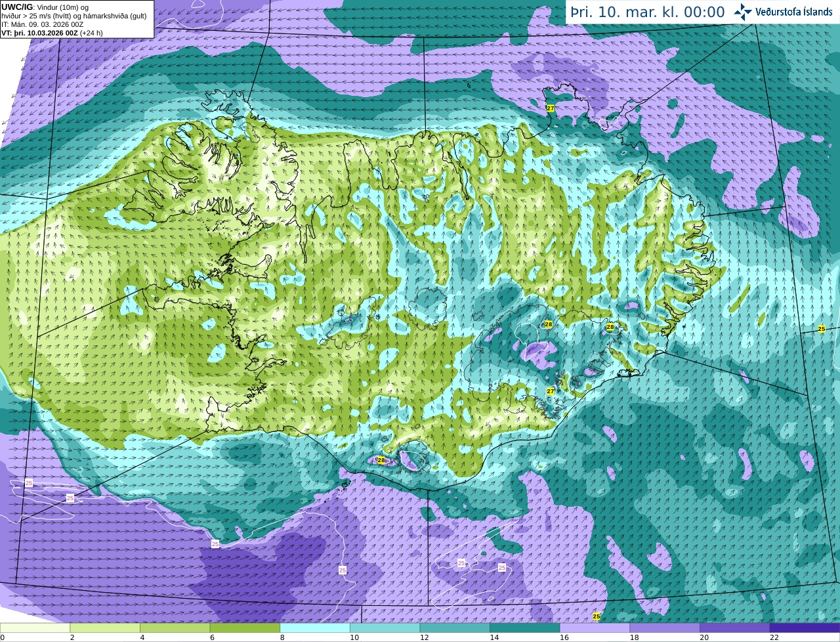This screenshot has height=642, width=840.
Task: Click the legend scale value 22
Action: pos(774,637)
